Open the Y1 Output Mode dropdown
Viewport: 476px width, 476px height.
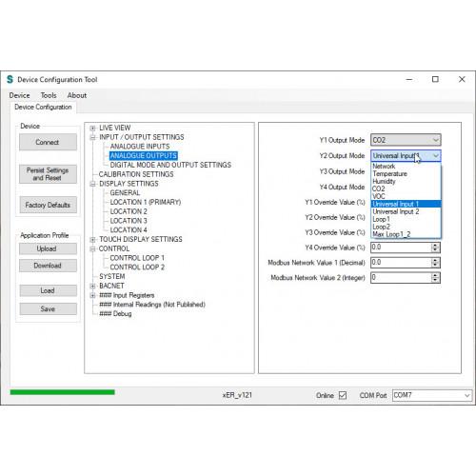click(x=406, y=140)
